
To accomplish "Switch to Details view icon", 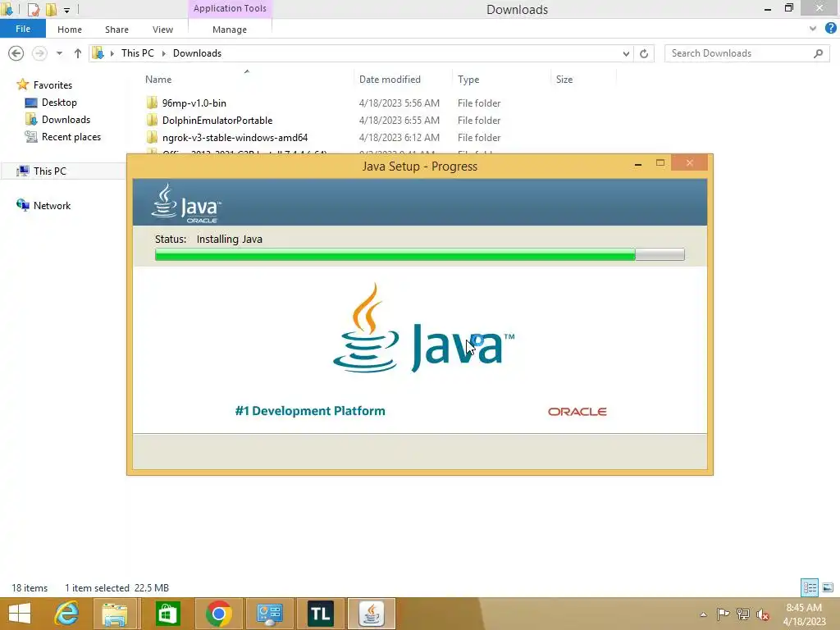I will point(810,587).
